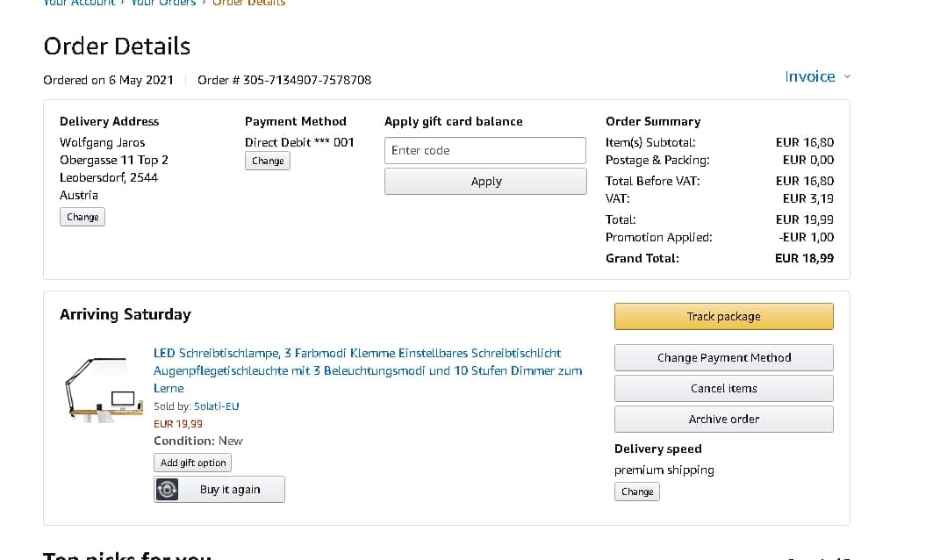Open the Solati-EU seller link

click(x=216, y=406)
